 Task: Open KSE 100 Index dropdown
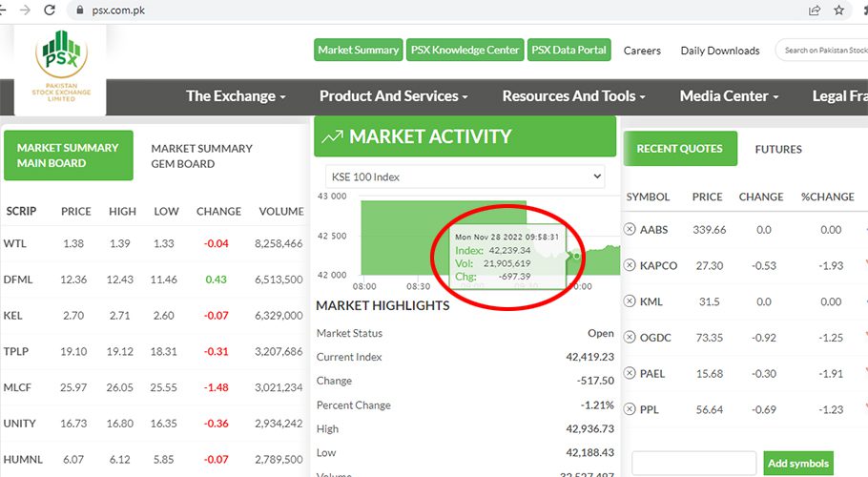pyautogui.click(x=465, y=176)
